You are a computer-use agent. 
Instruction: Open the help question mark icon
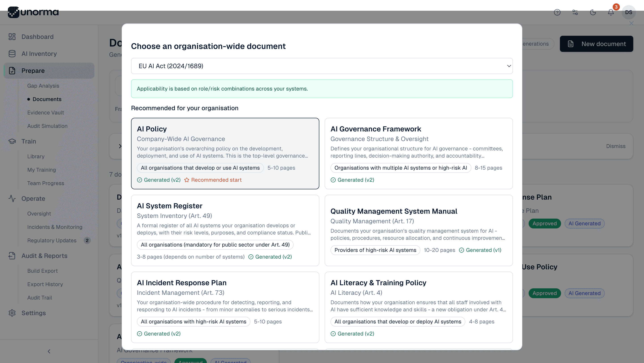click(x=557, y=12)
